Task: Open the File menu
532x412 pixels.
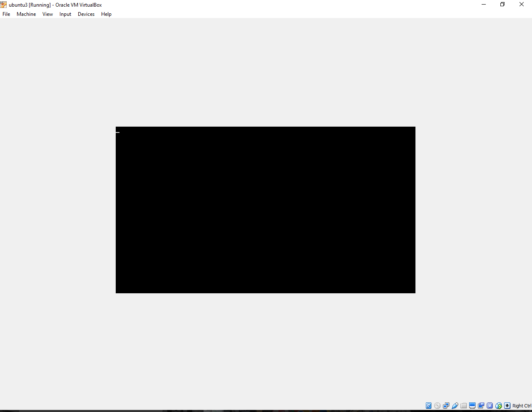Action: [6, 14]
